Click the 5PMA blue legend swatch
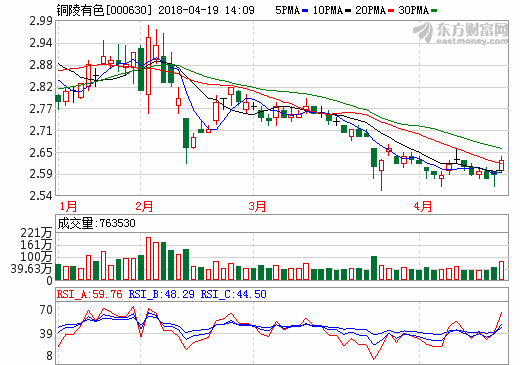This screenshot has height=365, width=520. click(x=305, y=11)
